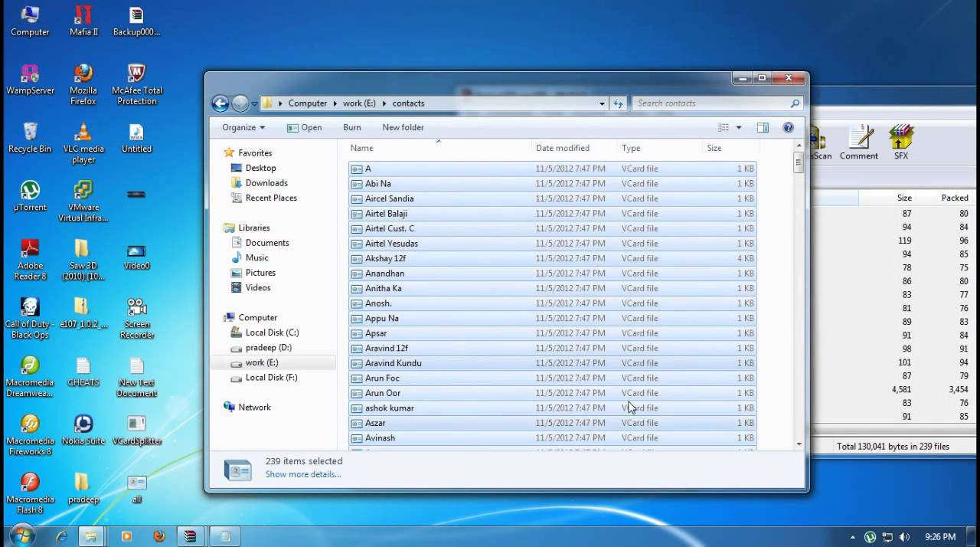980x547 pixels.
Task: Expand the address bar history dropdown
Action: (x=602, y=103)
